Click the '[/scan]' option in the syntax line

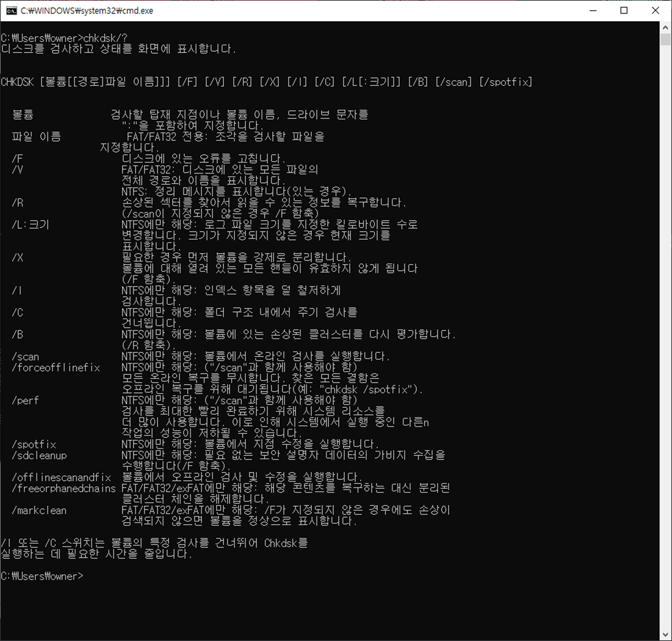click(454, 82)
